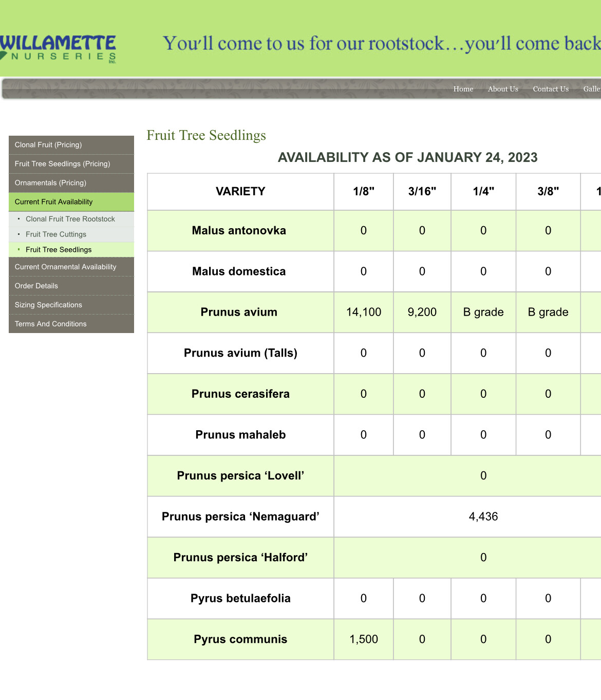Viewport: 601px width, 700px height.
Task: Click B grade in Prunus avium 1/4" column
Action: click(483, 312)
